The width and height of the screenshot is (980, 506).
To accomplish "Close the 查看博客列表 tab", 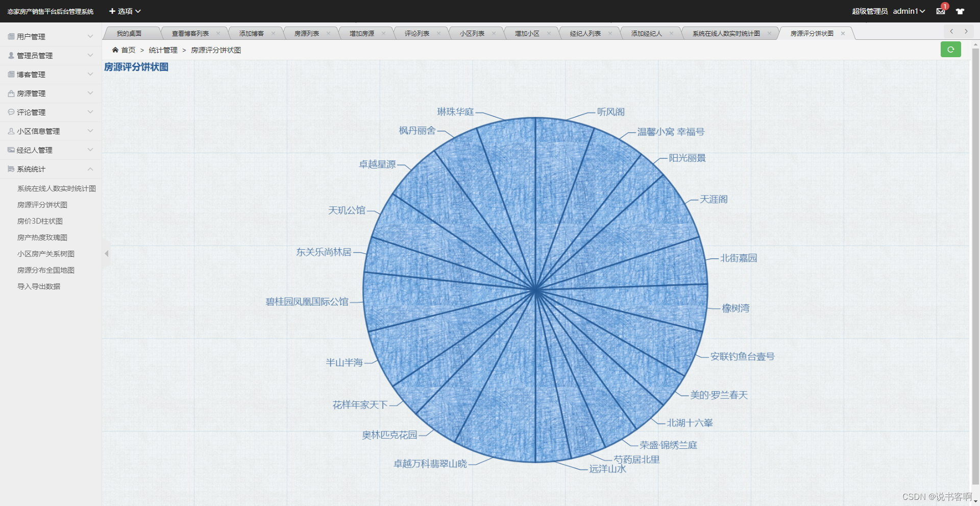I will [218, 34].
